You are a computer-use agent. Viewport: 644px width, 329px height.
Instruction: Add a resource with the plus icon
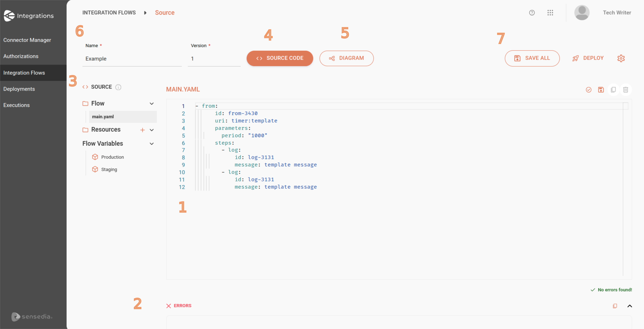(x=142, y=130)
